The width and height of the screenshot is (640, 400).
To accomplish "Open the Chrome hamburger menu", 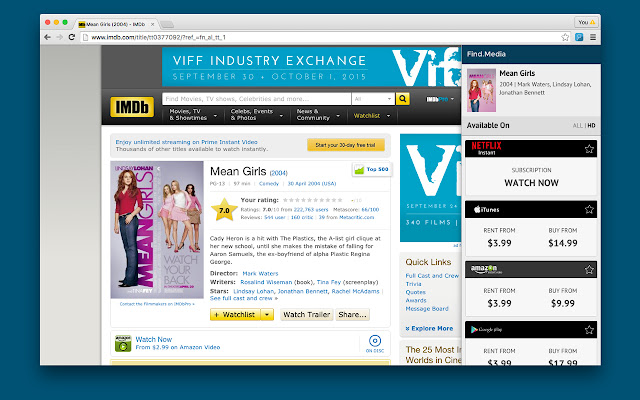I will (x=593, y=37).
